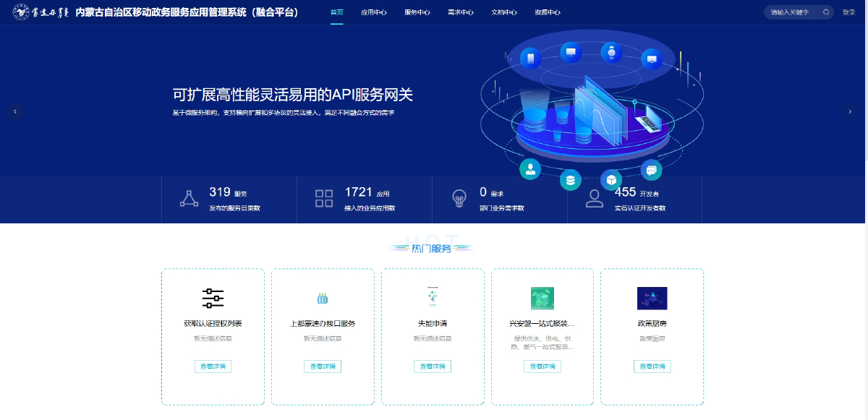Viewport: 868px width, 420px height.
Task: Open the 应用中心 navigation tab
Action: 374,12
